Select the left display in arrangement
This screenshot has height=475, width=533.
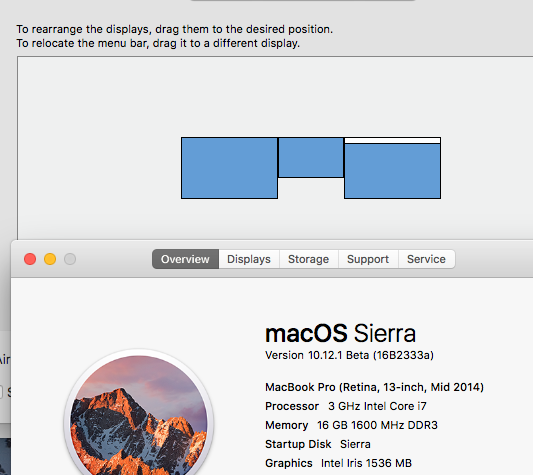click(229, 168)
